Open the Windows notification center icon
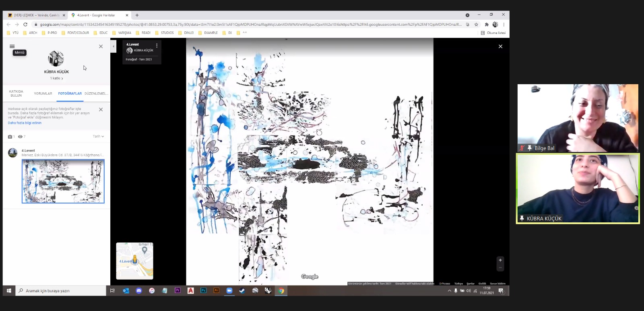This screenshot has width=644, height=311. pyautogui.click(x=501, y=291)
